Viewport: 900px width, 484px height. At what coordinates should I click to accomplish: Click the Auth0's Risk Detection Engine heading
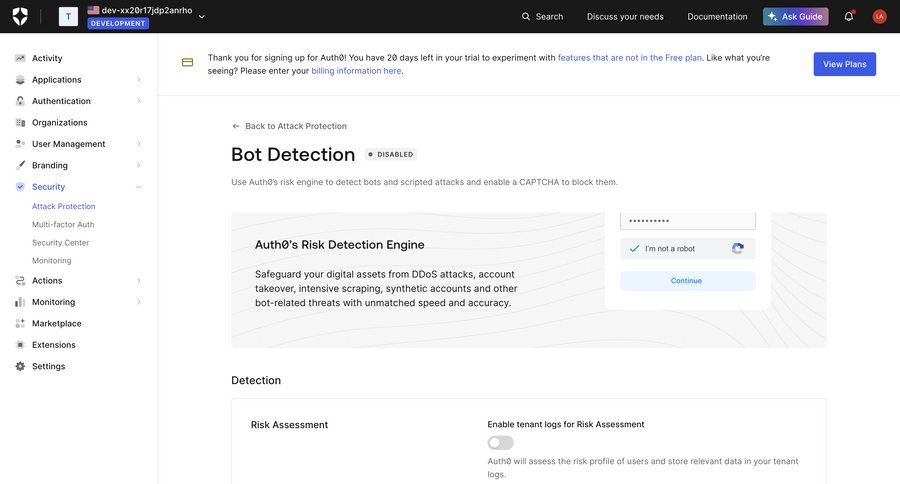340,245
